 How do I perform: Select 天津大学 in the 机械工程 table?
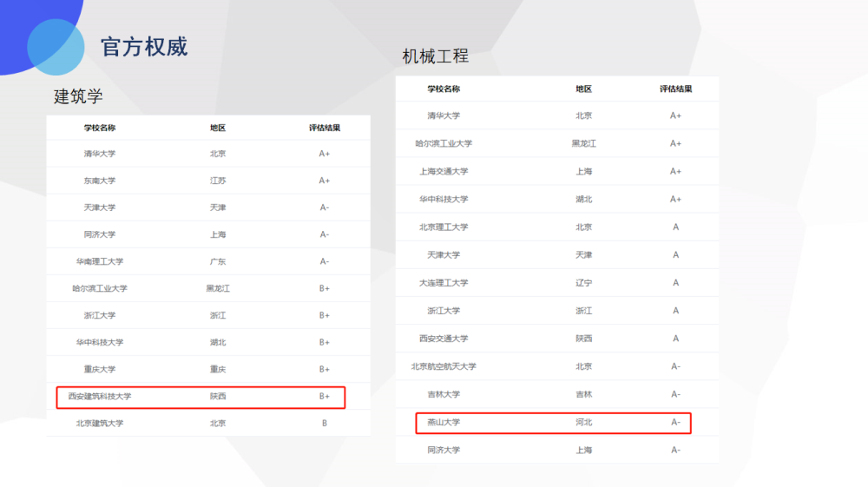[444, 254]
